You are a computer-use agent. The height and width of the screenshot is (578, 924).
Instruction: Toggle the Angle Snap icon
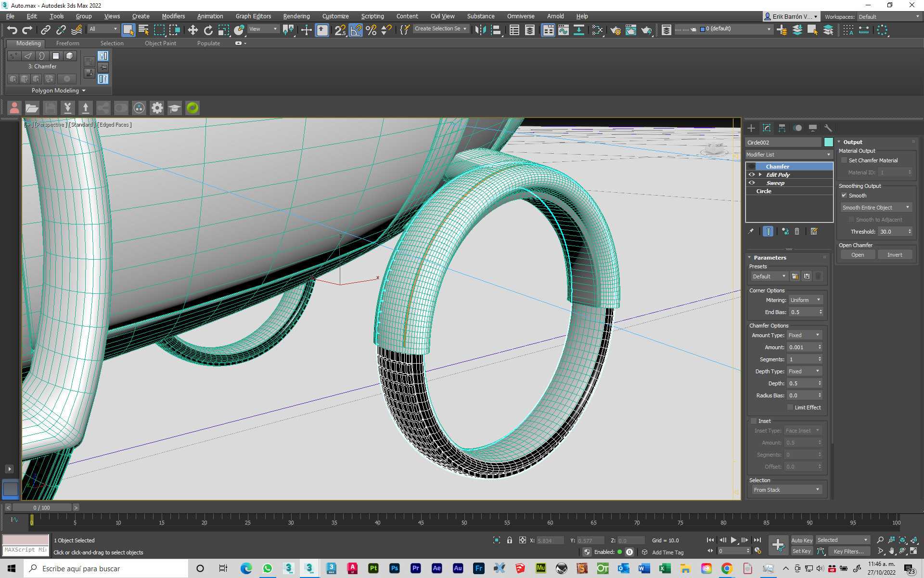(355, 30)
